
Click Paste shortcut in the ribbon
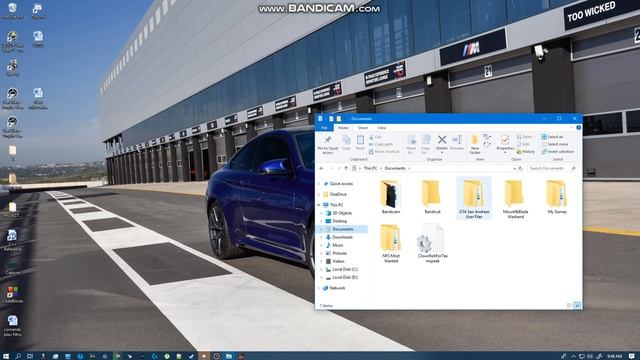[x=384, y=151]
